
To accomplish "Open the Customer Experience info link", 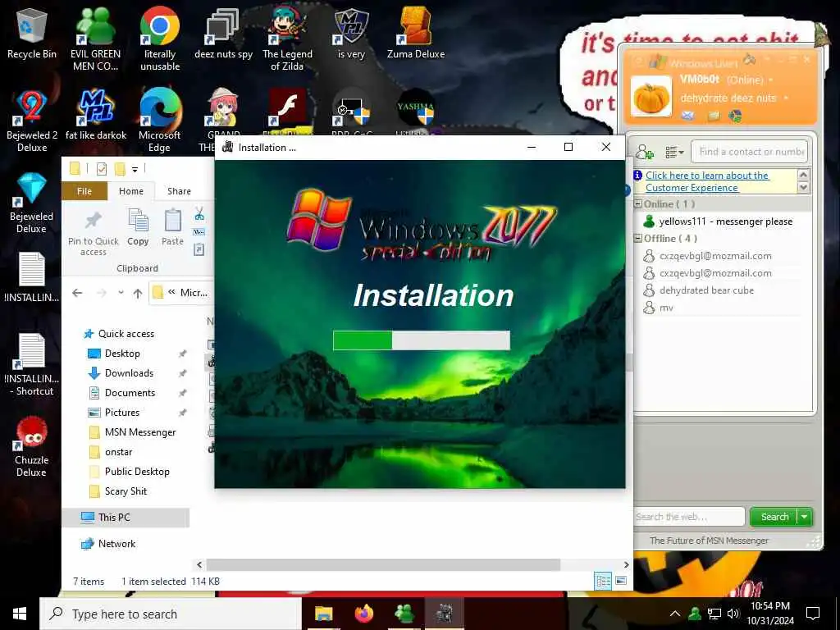I will [x=707, y=181].
